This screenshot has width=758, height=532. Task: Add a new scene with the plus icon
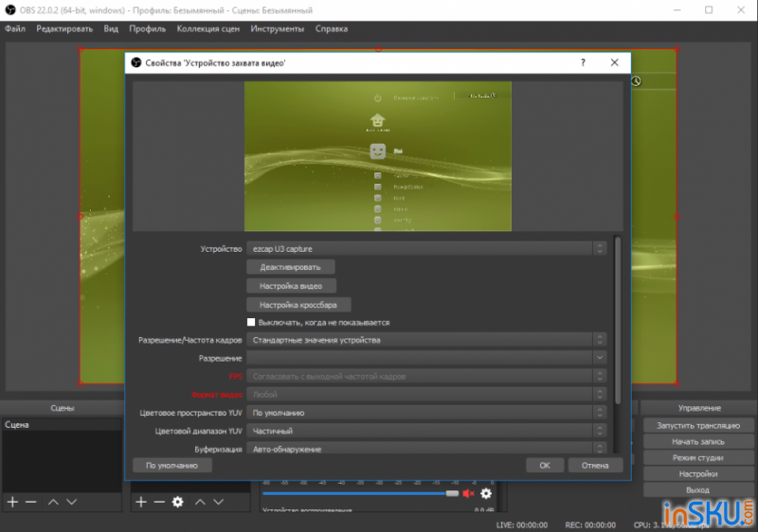[12, 502]
